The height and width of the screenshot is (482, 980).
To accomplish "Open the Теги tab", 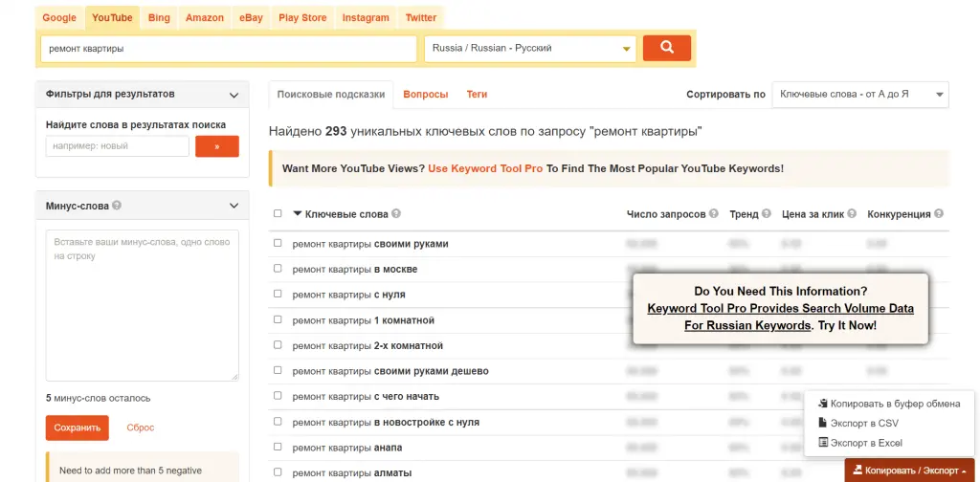I will [x=477, y=95].
